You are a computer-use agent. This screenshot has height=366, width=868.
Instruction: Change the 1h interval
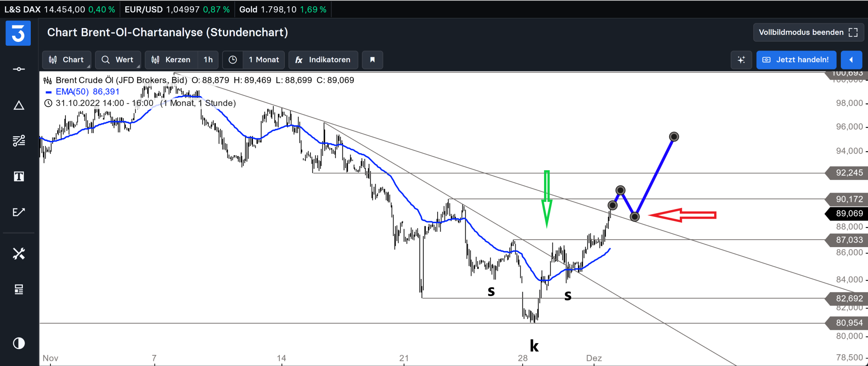click(208, 60)
